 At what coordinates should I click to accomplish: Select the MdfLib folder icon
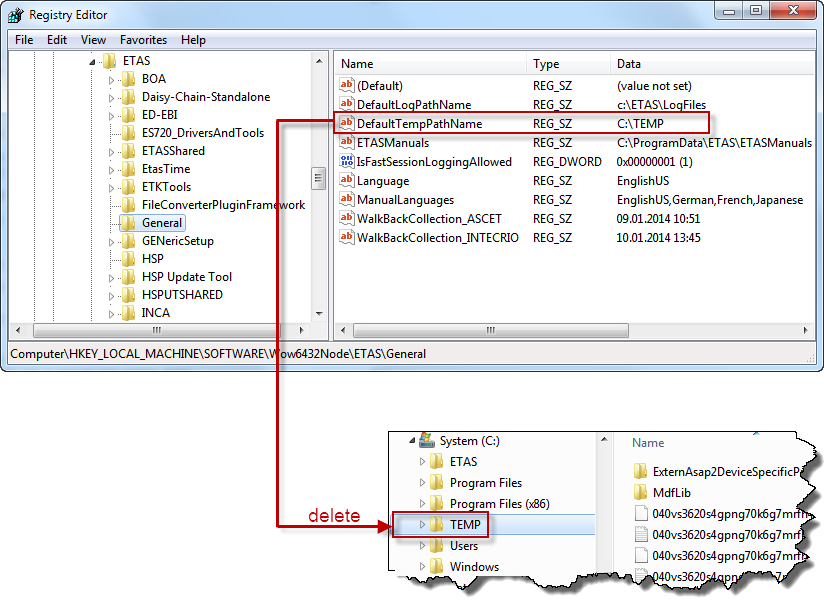pyautogui.click(x=641, y=492)
